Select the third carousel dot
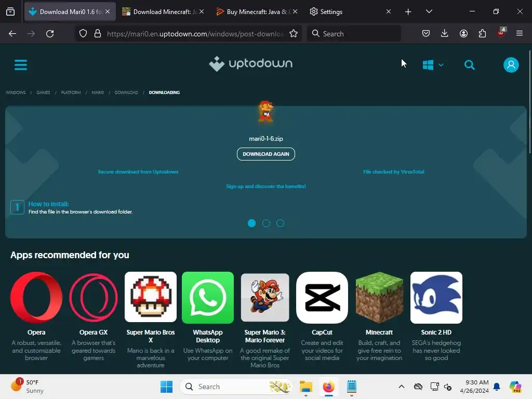The height and width of the screenshot is (399, 532). (x=280, y=223)
